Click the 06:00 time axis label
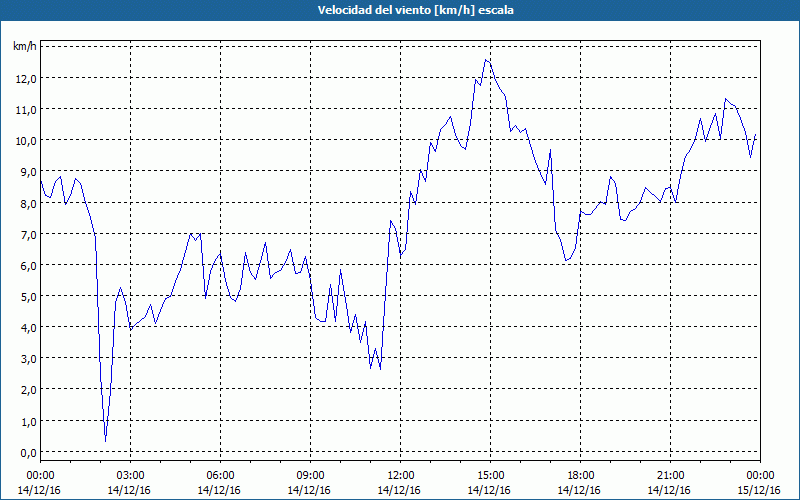The image size is (800, 500). (x=221, y=476)
